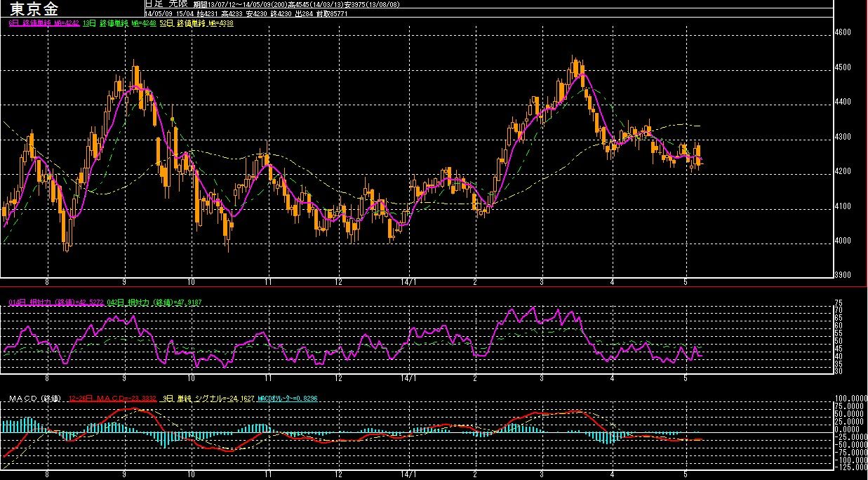This screenshot has width=868, height=480.
Task: Select the 52日 終値単純 MA=4338 legend
Action: 196,23
